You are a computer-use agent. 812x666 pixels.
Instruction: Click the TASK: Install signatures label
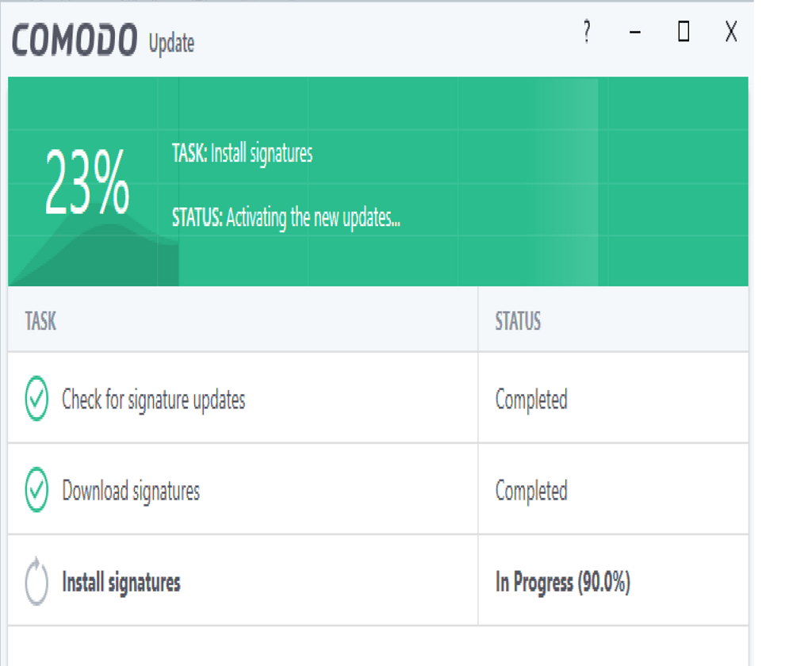point(242,154)
